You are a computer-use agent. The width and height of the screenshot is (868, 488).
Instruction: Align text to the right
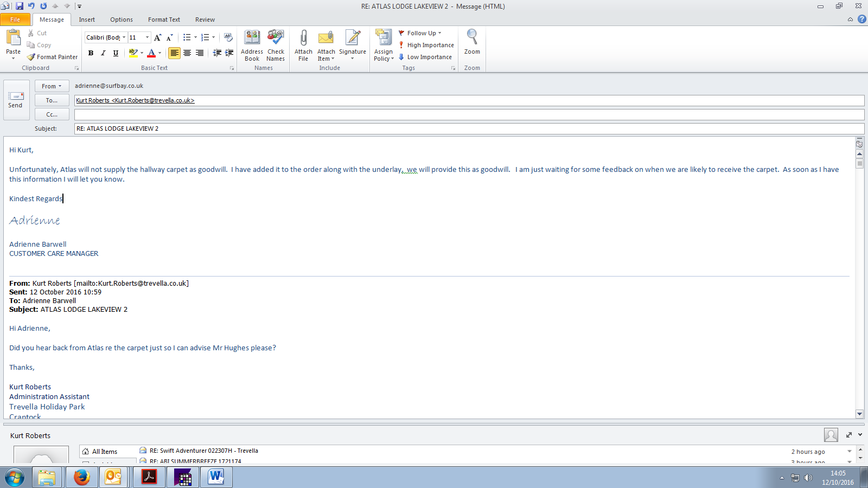(x=200, y=53)
